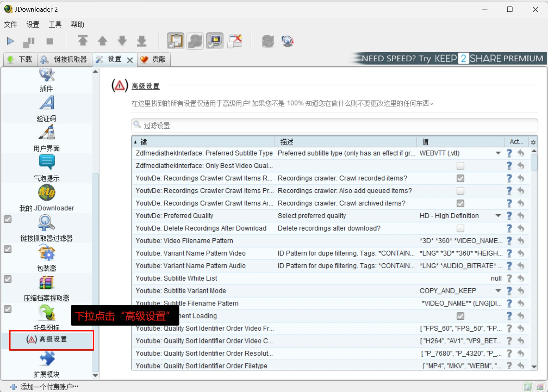The height and width of the screenshot is (392, 548).
Task: Open COPY_AND_KEEP subtitle variant dropdown
Action: coord(498,291)
